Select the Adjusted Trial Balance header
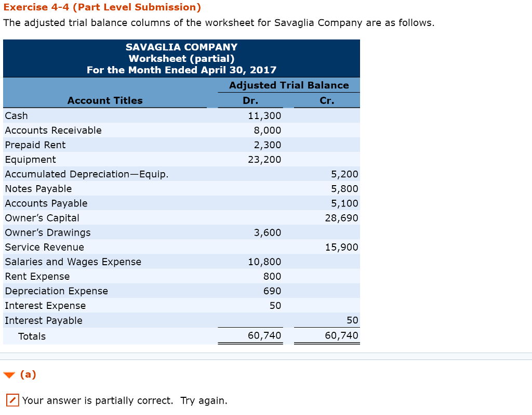Image resolution: width=532 pixels, height=415 pixels. coord(289,85)
